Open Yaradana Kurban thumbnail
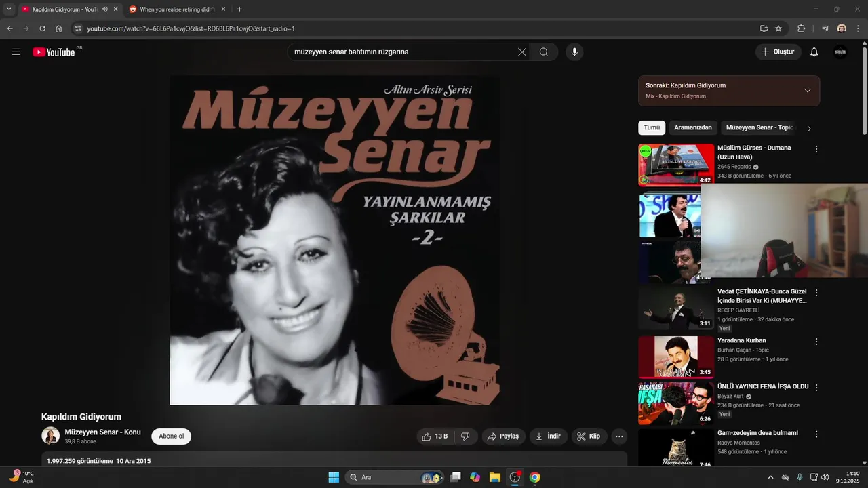 (676, 357)
